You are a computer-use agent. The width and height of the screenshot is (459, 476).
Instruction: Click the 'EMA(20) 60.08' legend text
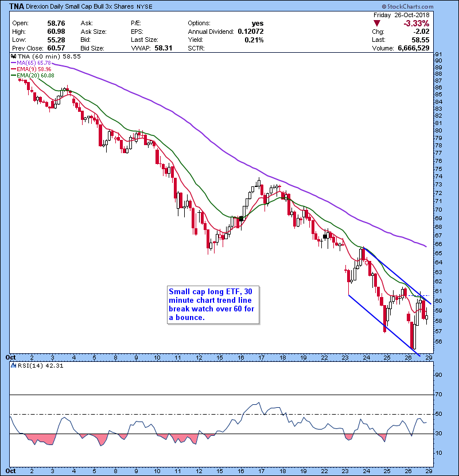[x=36, y=75]
